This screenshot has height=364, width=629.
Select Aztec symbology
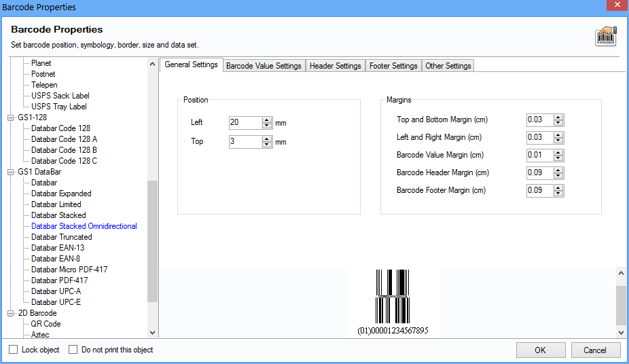(40, 334)
